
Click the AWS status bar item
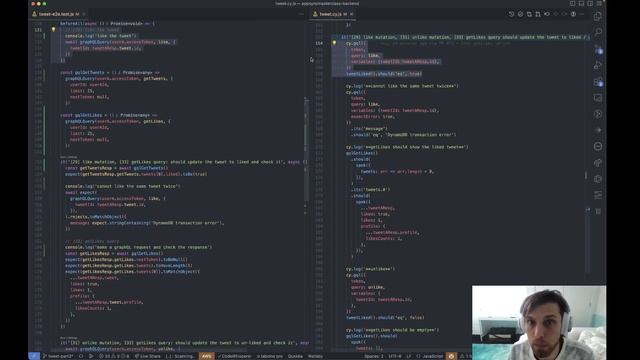click(x=207, y=356)
